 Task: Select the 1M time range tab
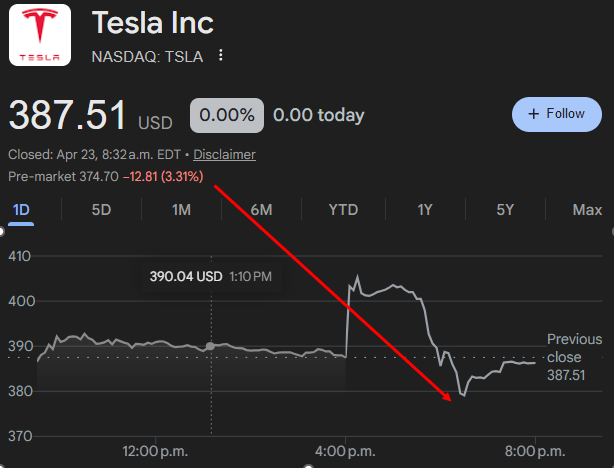coord(181,210)
